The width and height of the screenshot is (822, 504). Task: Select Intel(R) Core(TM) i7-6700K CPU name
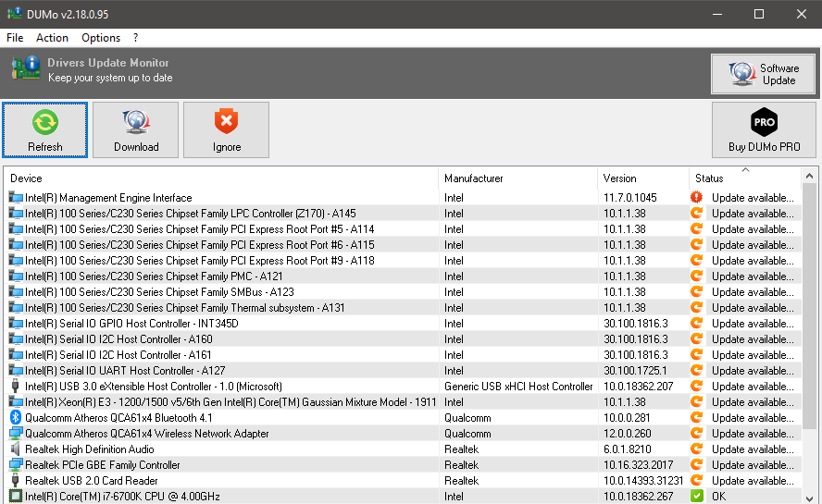pyautogui.click(x=122, y=497)
